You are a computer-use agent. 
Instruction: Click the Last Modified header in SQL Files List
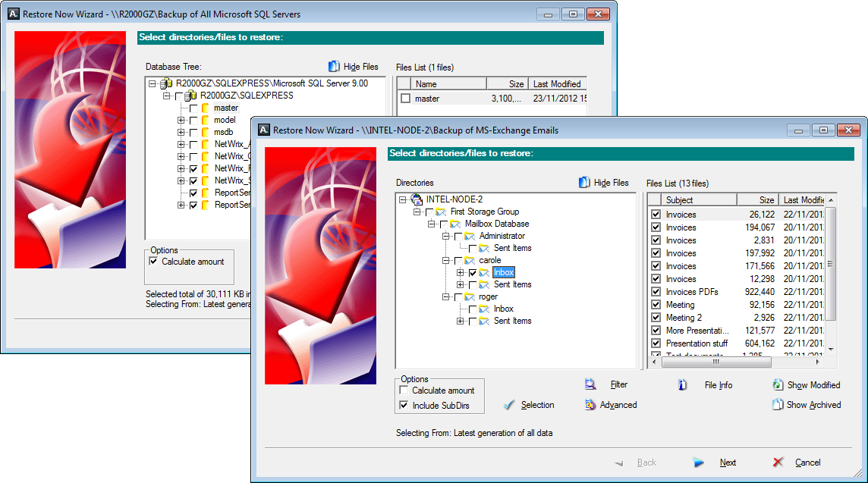tap(558, 83)
